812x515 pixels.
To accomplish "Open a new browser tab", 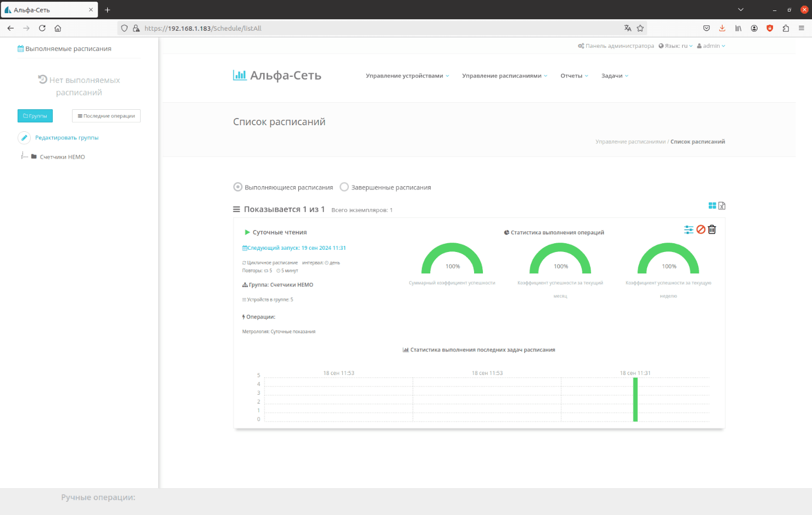I will point(108,10).
